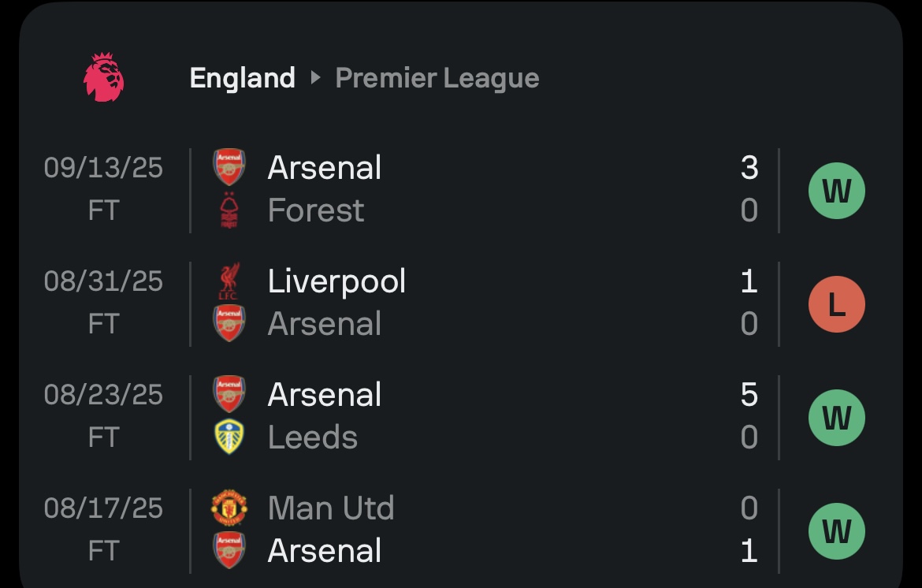Expand the arrow between England and Premier League
The width and height of the screenshot is (922, 588).
pyautogui.click(x=315, y=78)
